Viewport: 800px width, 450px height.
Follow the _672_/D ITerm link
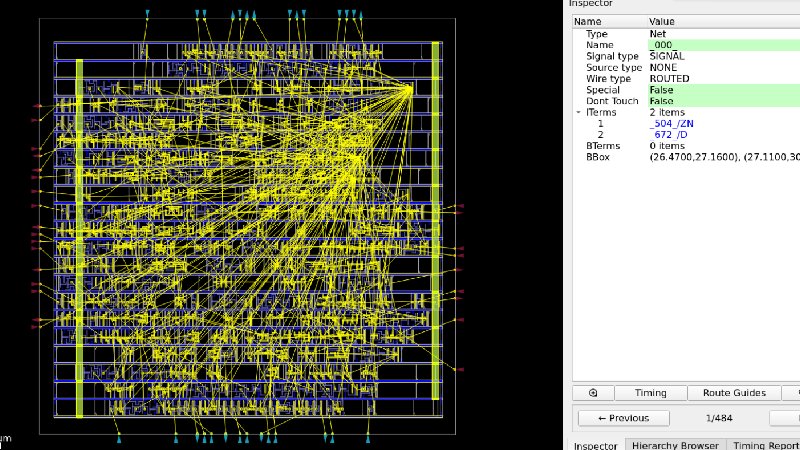[668, 135]
